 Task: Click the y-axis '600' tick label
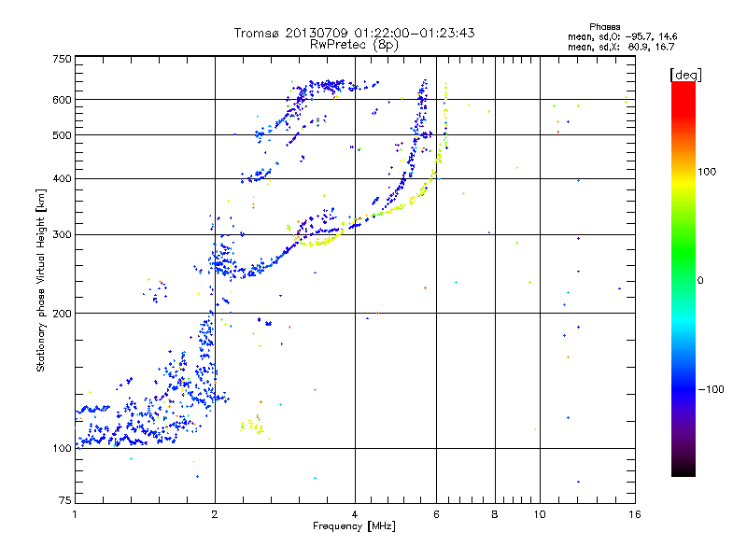pyautogui.click(x=63, y=100)
